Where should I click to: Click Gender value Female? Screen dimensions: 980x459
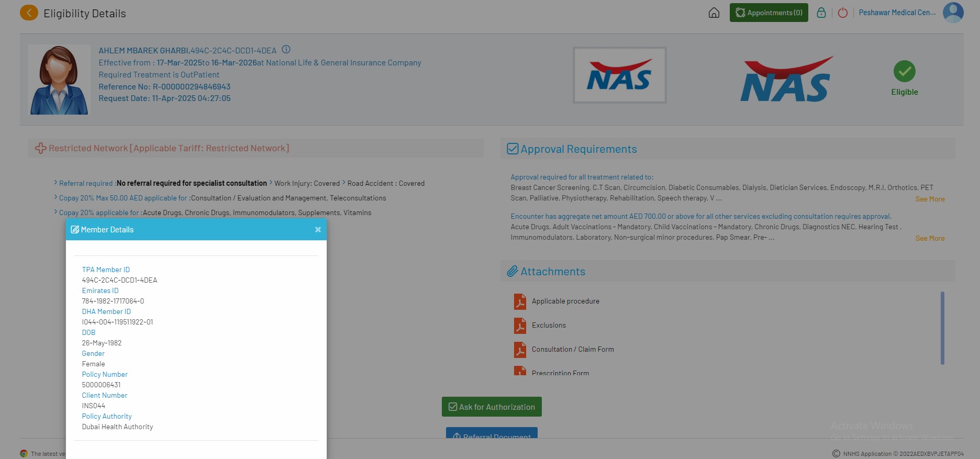93,364
